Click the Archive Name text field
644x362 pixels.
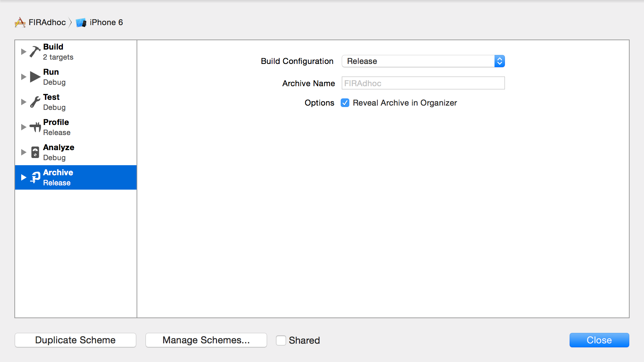click(423, 83)
